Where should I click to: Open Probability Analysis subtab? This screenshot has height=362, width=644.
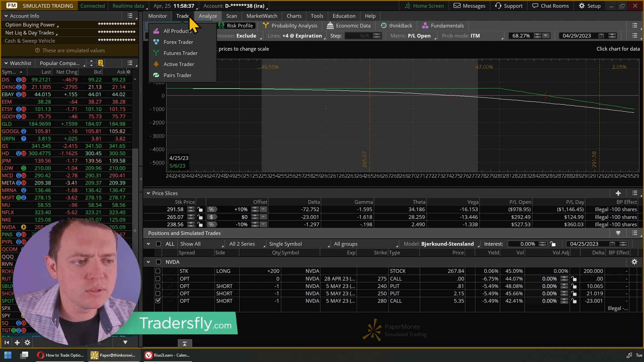click(290, 25)
